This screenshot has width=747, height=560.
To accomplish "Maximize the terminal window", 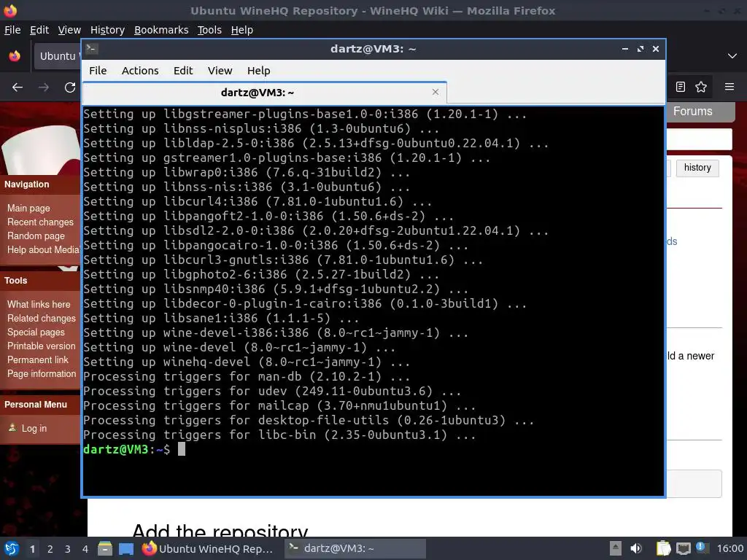I will (640, 49).
